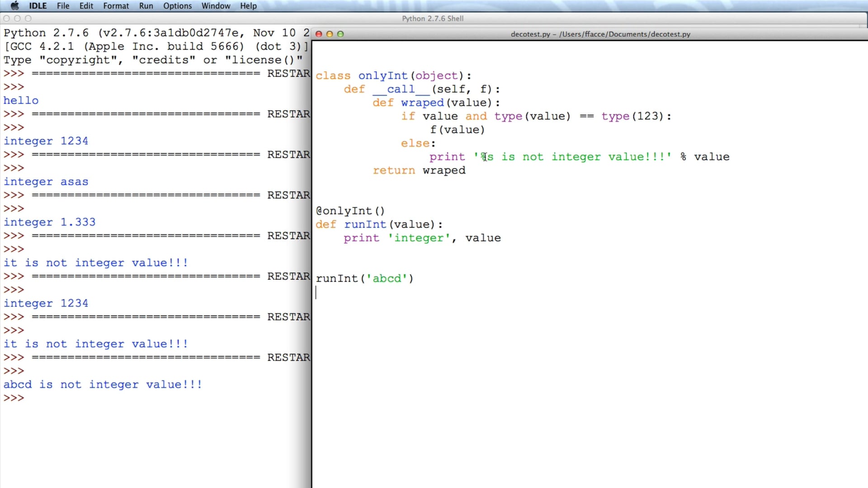Click the decotest.py window title text
This screenshot has width=868, height=488.
click(600, 34)
